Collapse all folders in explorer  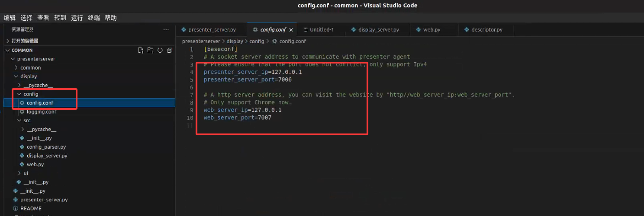coord(169,50)
